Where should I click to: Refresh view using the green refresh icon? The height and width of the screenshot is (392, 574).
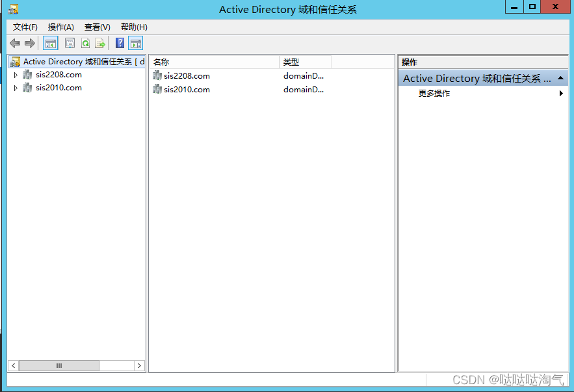85,43
